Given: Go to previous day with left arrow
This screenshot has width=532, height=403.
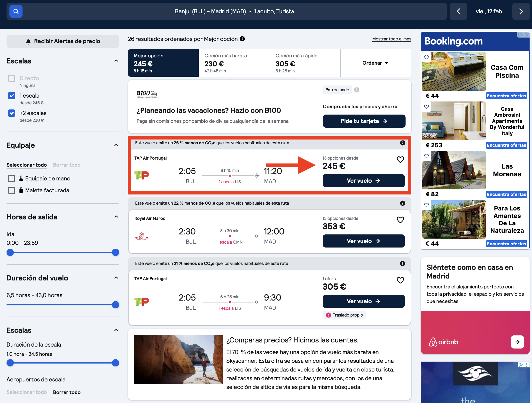Looking at the screenshot, I should [458, 11].
